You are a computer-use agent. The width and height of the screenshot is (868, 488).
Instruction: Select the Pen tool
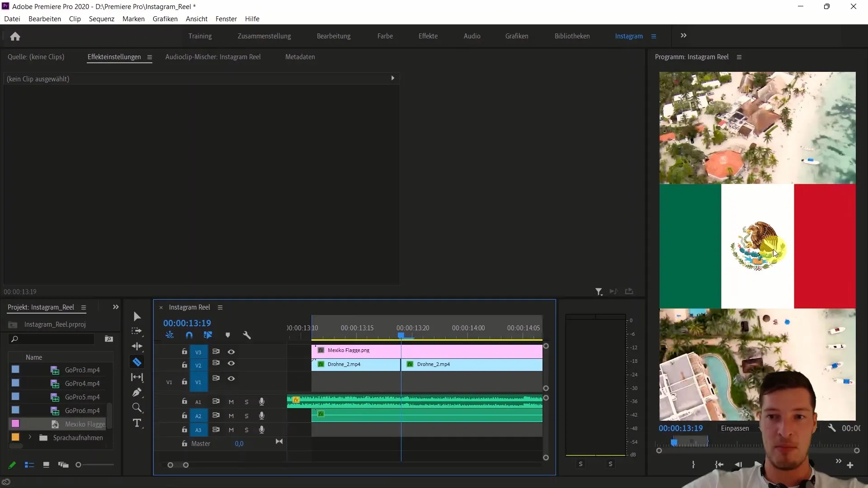(137, 392)
